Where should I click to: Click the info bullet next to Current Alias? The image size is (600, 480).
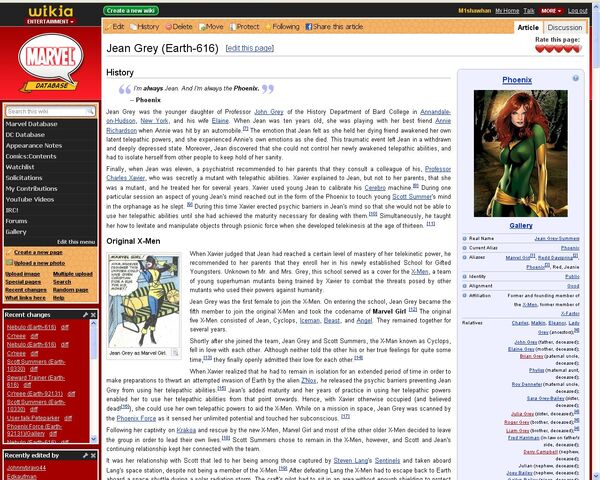(465, 248)
